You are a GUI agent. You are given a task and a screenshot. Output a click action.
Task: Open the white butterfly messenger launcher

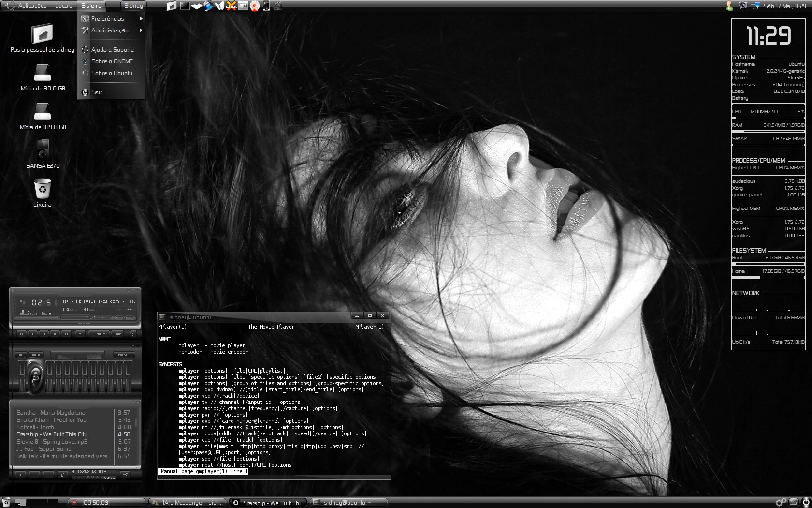tap(220, 6)
